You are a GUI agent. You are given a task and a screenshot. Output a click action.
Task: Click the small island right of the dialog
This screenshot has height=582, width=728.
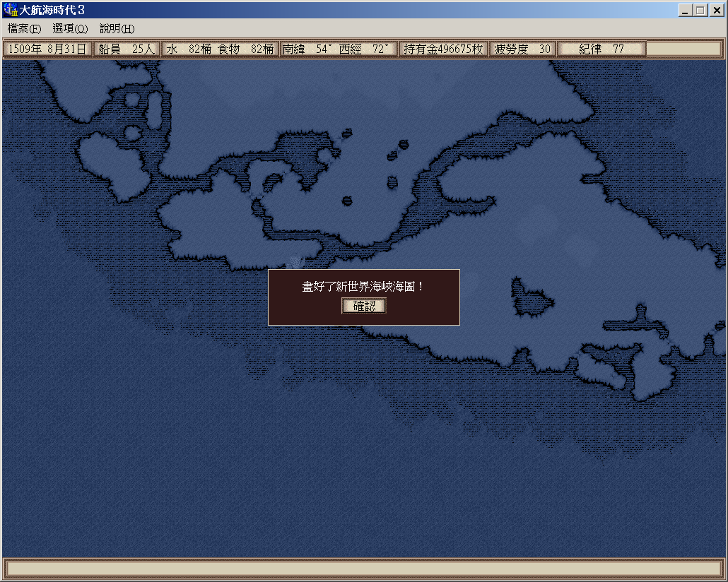coord(532,299)
